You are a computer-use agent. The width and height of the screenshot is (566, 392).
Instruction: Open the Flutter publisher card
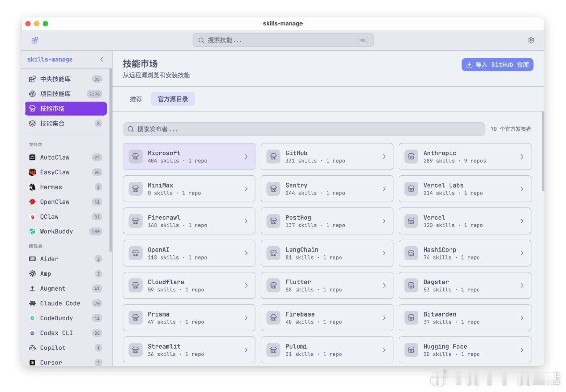[327, 285]
